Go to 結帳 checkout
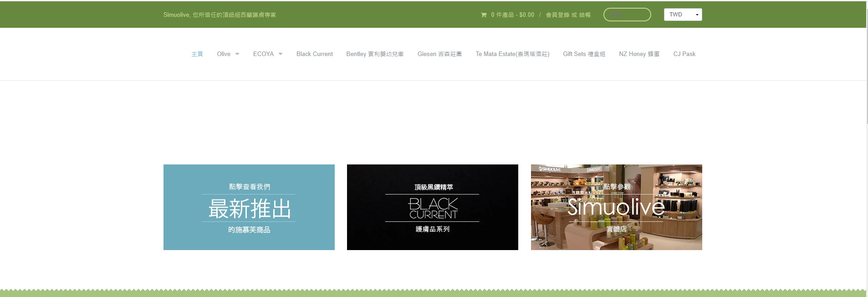 585,15
